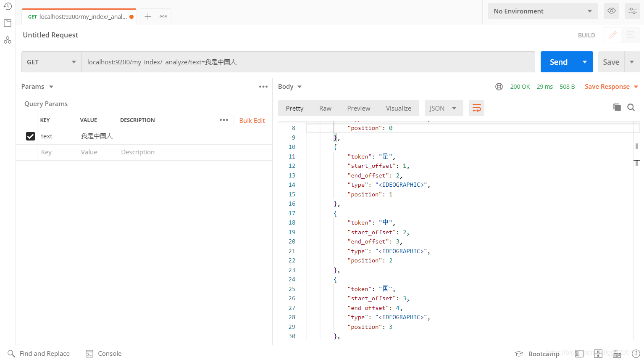Uncheck the 'text' query param checkbox
The height and width of the screenshot is (360, 644).
30,136
